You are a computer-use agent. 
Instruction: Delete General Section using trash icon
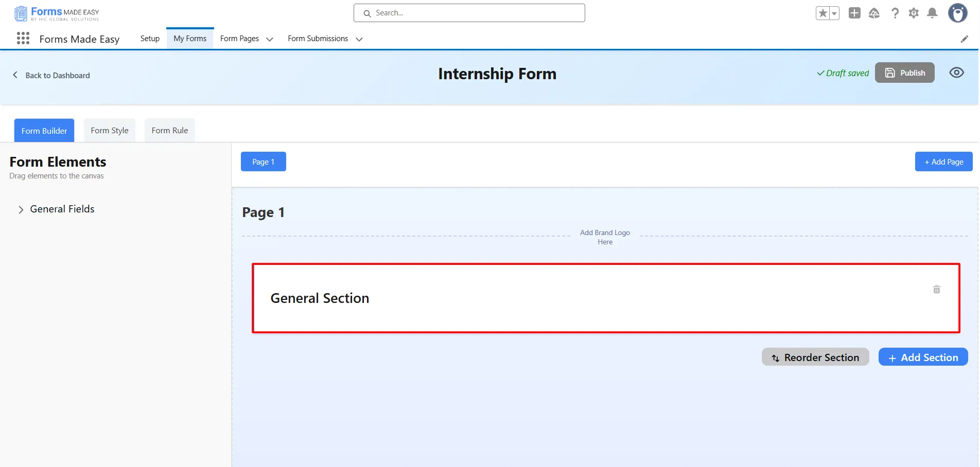click(x=936, y=290)
